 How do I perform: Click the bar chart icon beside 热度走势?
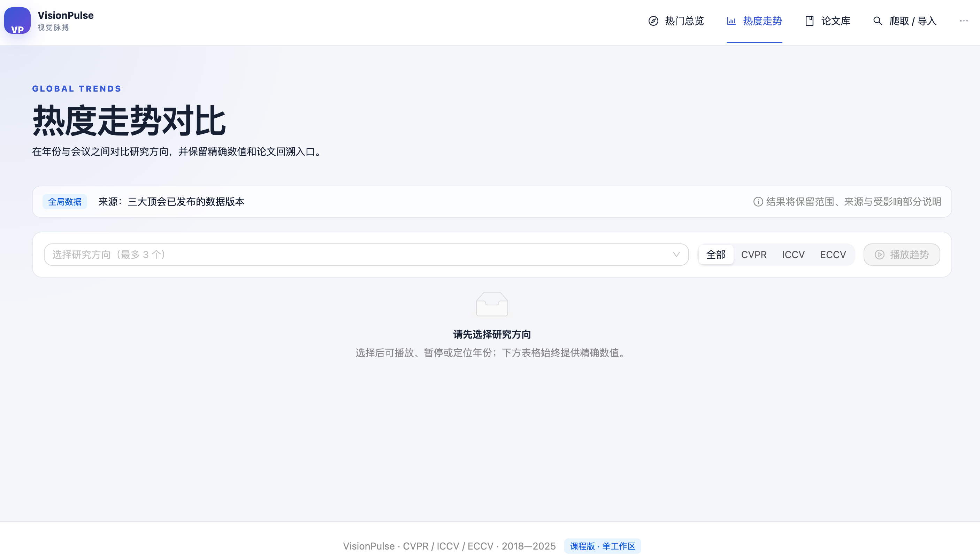tap(731, 21)
